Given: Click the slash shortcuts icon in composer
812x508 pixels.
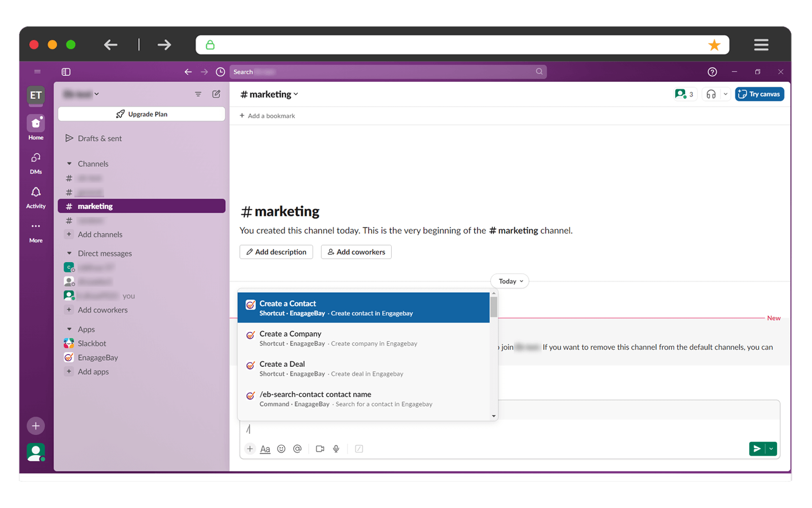Looking at the screenshot, I should [359, 449].
